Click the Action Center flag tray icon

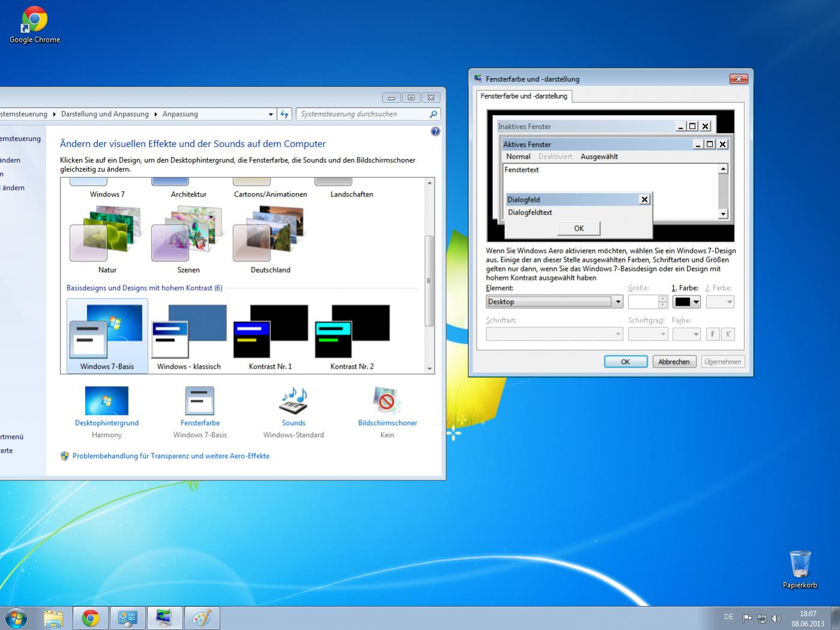748,618
